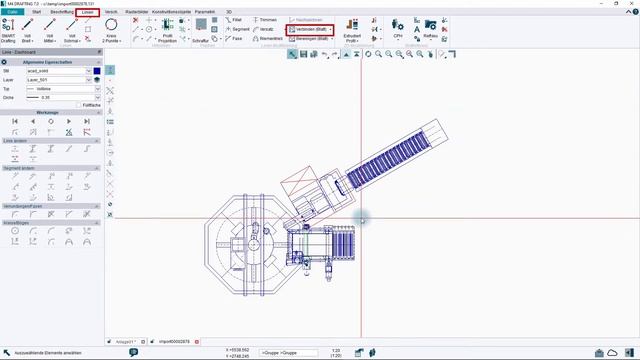The height and width of the screenshot is (360, 640).
Task: Click the dashboard settings gear icon
Action: 4,62
